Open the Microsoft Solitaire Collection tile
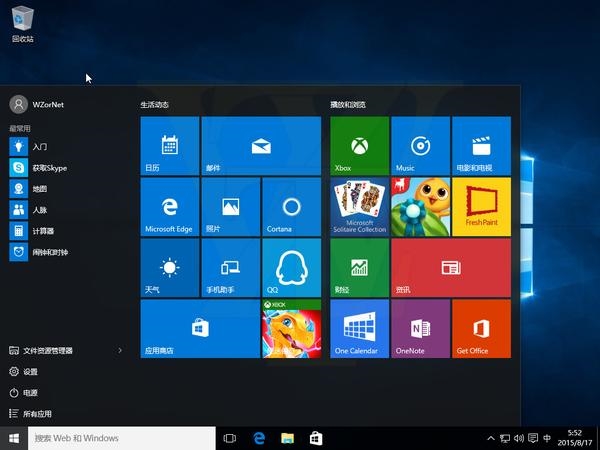The height and width of the screenshot is (450, 600). pos(359,207)
